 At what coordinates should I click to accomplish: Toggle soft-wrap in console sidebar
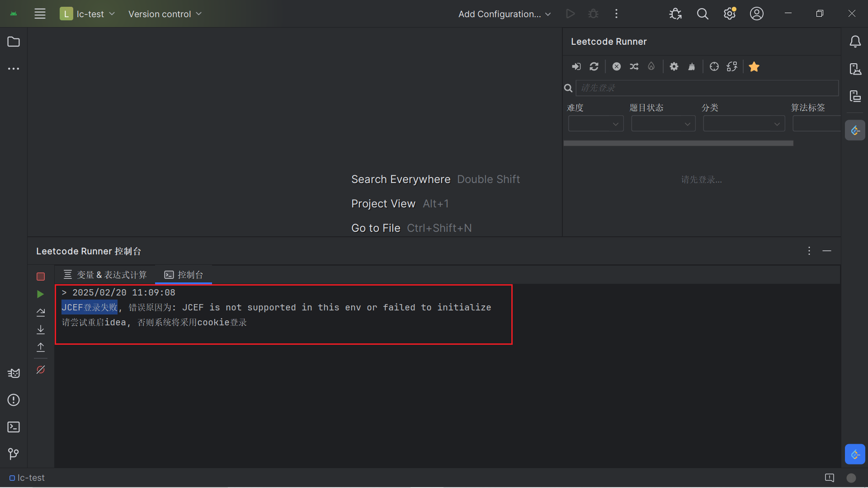coord(41,312)
